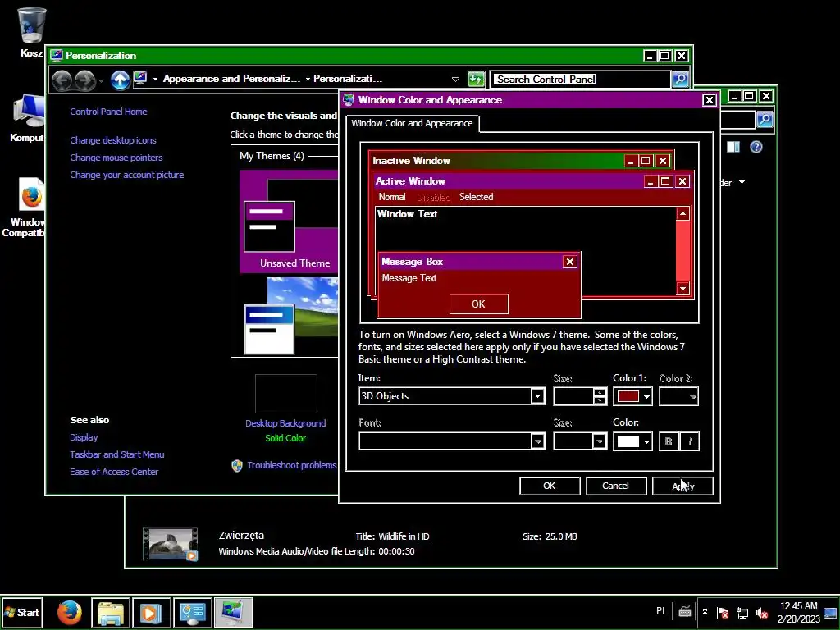Open the recent pages arrow beside Forward
Screen dimensions: 840x630
(x=101, y=80)
